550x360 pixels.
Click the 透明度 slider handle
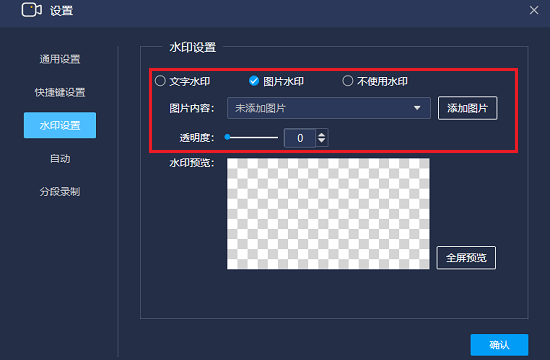coord(227,137)
